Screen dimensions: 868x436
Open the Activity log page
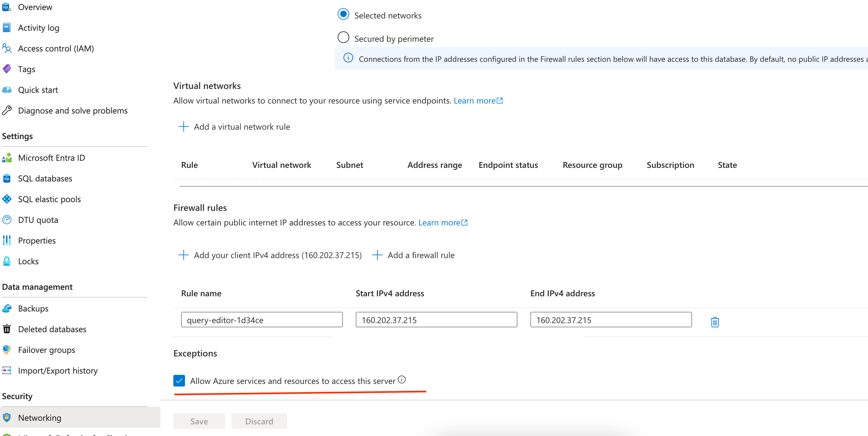coord(38,27)
